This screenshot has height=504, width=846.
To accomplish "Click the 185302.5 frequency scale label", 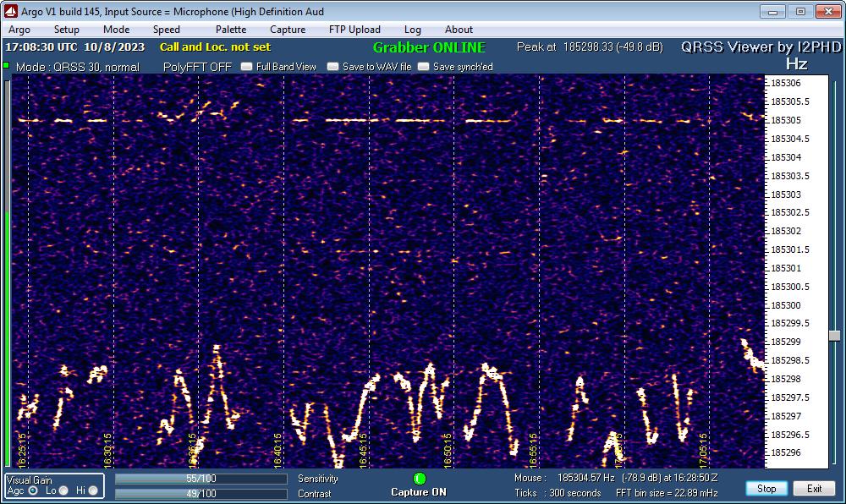I will tap(790, 212).
